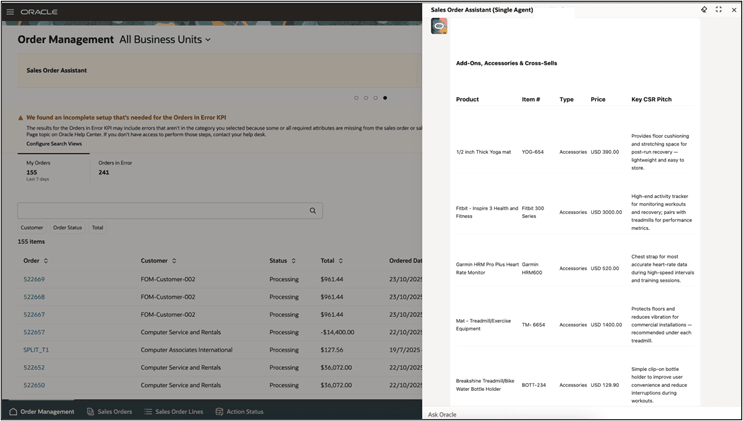Click price USD 520.00
The height and width of the screenshot is (421, 743).
coord(605,268)
